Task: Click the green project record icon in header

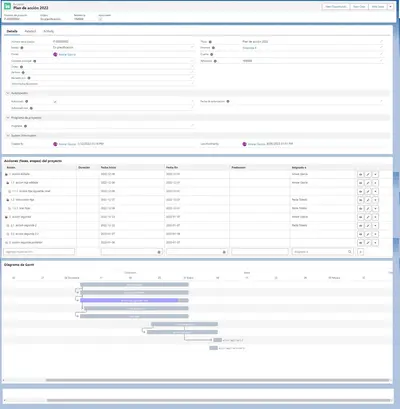Action: point(7,6)
